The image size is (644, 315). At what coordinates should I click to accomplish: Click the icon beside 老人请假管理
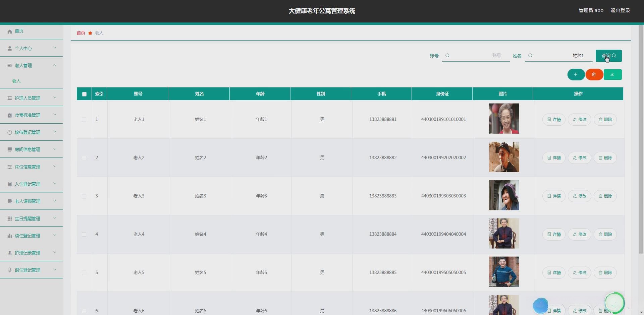pos(10,201)
